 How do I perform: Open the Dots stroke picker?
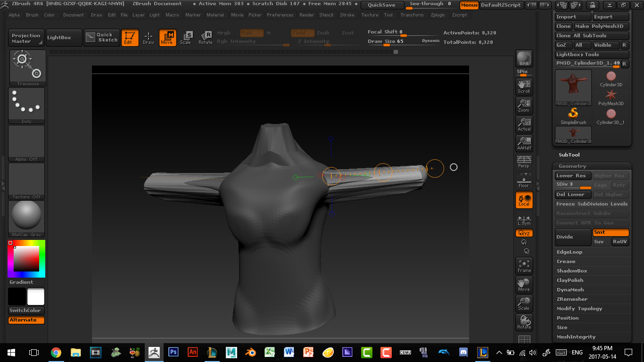27,106
